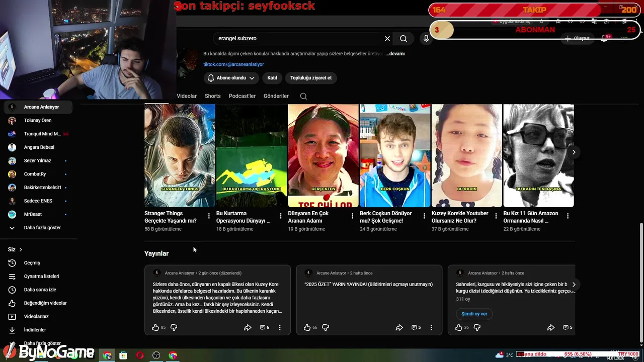Play the Berk Coşkun Dönüyor mu short
Viewport: 644px width, 362px height.
[x=395, y=155]
